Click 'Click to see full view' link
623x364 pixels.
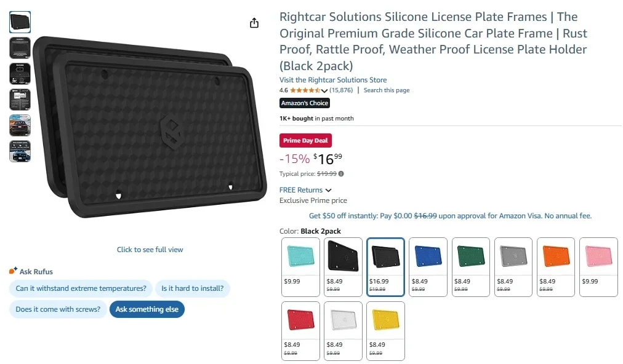pos(150,249)
